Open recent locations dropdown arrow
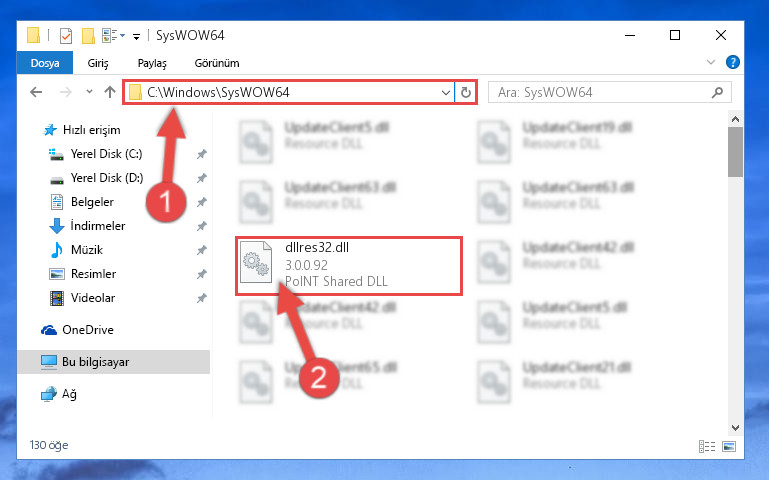The height and width of the screenshot is (480, 769). pos(89,92)
